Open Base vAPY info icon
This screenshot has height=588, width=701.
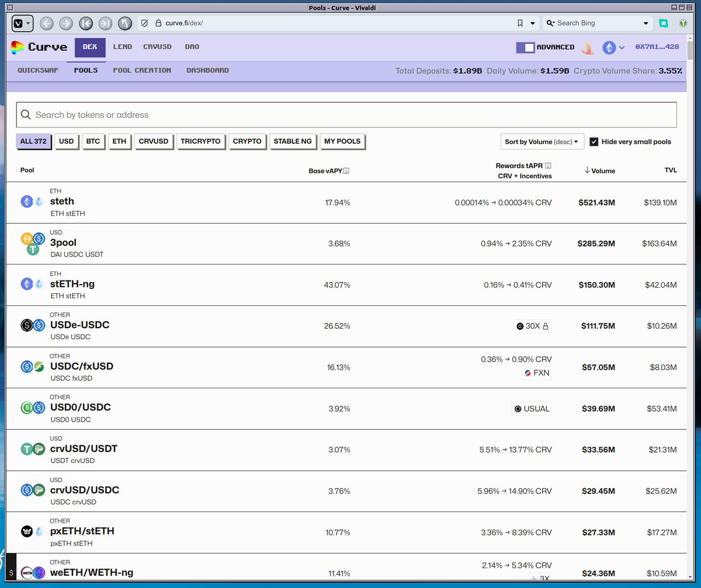click(346, 171)
